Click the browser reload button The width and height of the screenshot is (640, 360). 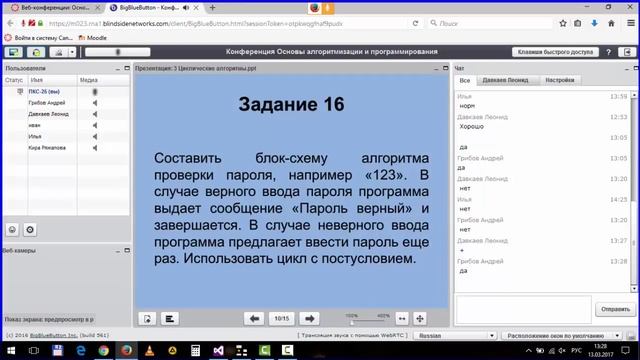tap(416, 23)
